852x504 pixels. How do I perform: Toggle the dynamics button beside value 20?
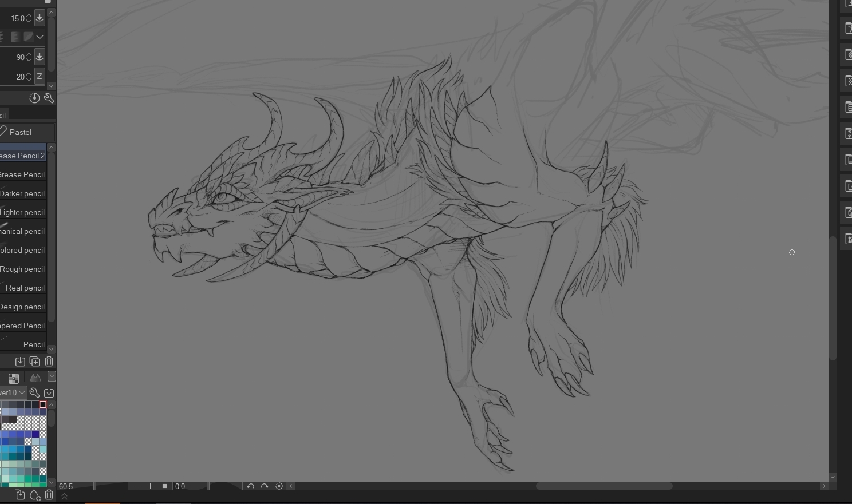(x=40, y=76)
